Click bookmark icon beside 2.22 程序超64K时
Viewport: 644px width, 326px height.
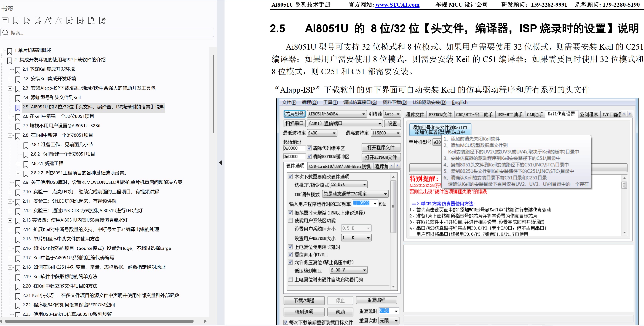[18, 306]
